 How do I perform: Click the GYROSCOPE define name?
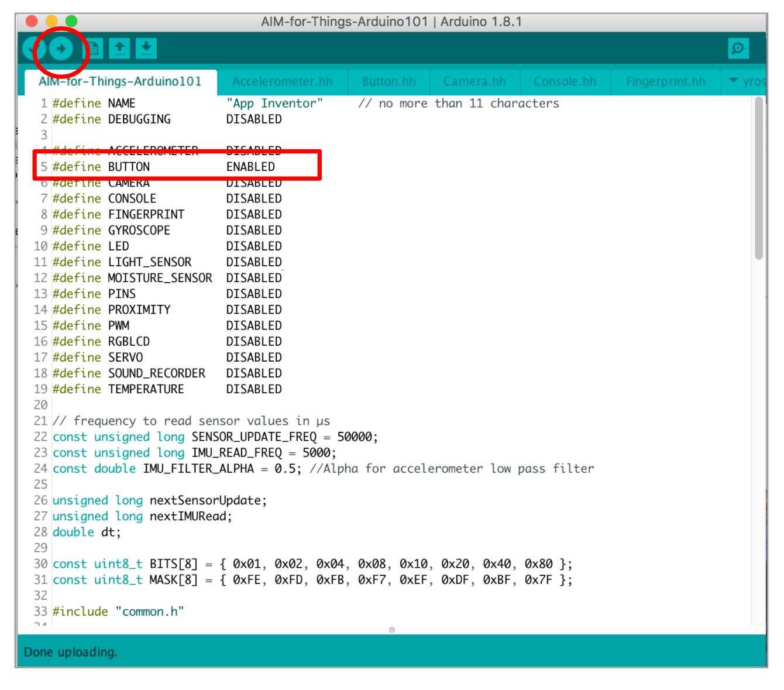[x=139, y=231]
